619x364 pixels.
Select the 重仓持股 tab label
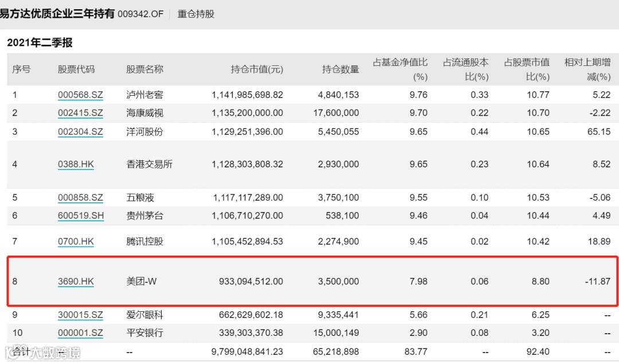point(196,14)
